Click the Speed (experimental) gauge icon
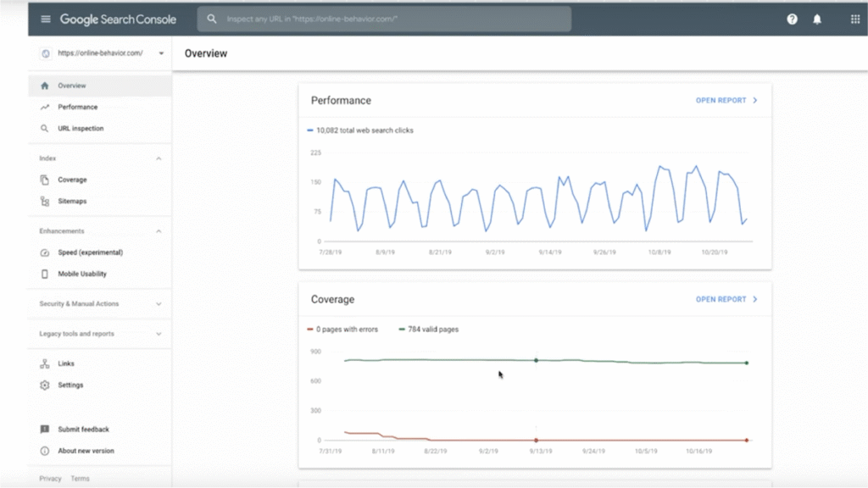 tap(45, 252)
